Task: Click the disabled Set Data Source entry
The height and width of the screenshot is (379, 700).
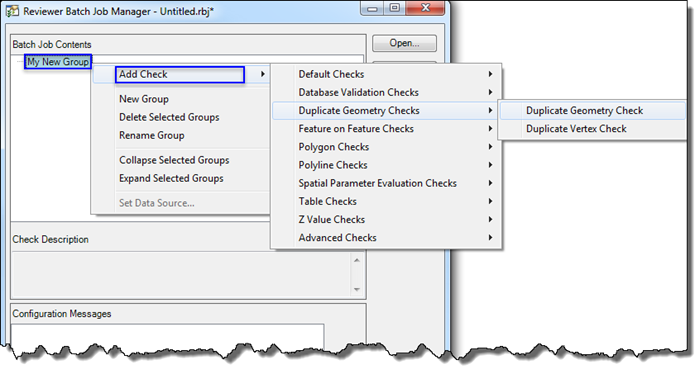Action: pyautogui.click(x=157, y=203)
